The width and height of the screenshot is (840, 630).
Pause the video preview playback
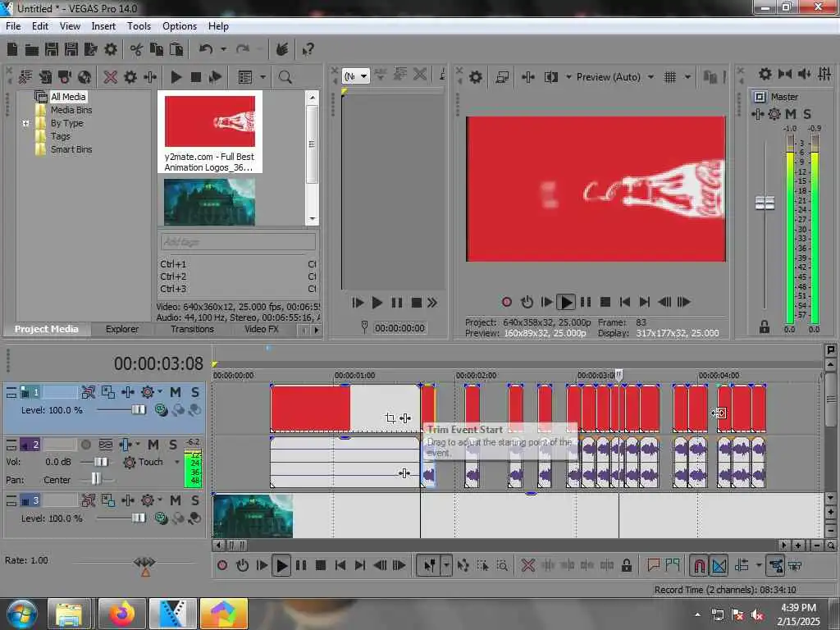(586, 302)
